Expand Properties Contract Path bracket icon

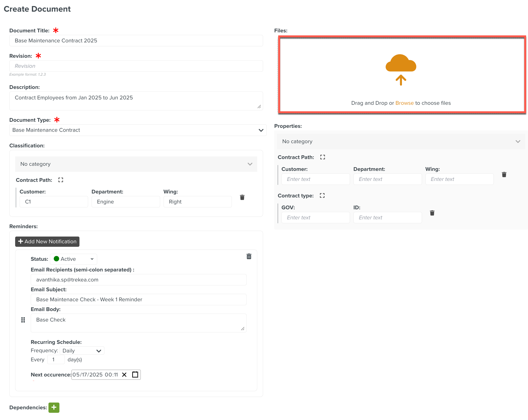coord(322,157)
